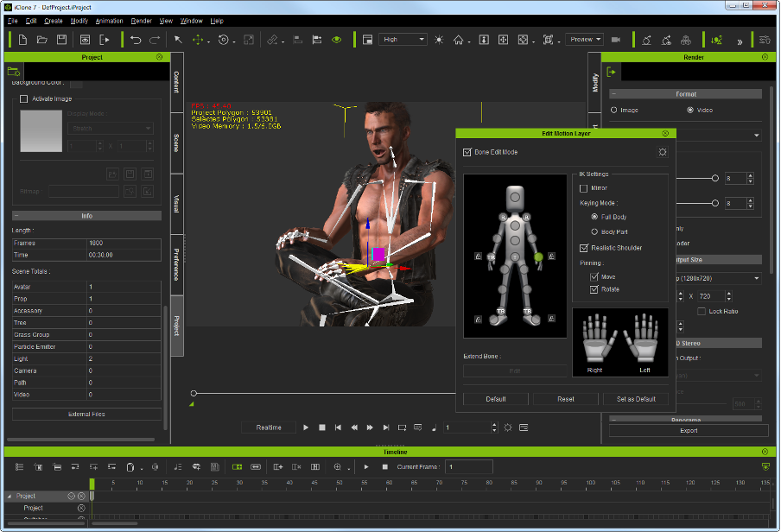This screenshot has width=781, height=532.
Task: Click the green eye icon in toolbar
Action: (x=337, y=40)
